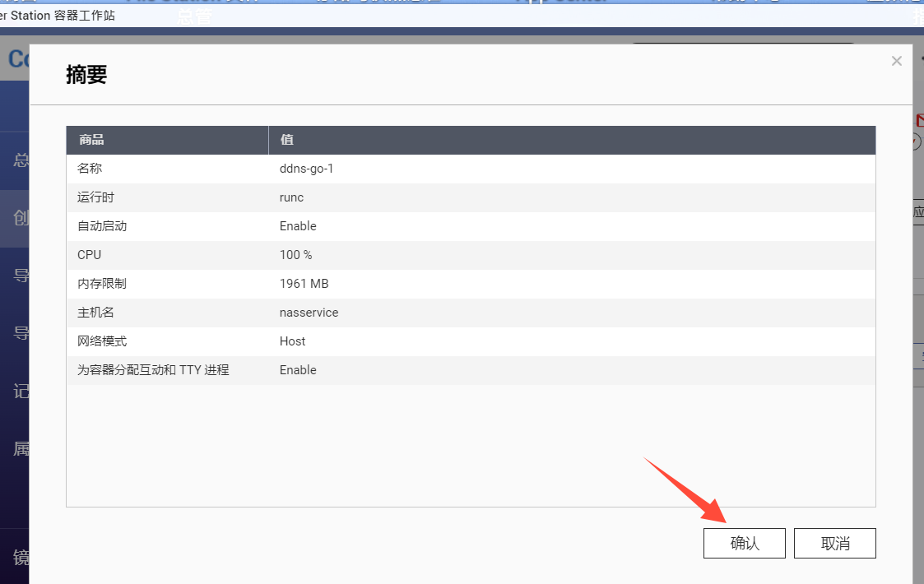Click the 取消 cancel button

pyautogui.click(x=834, y=543)
